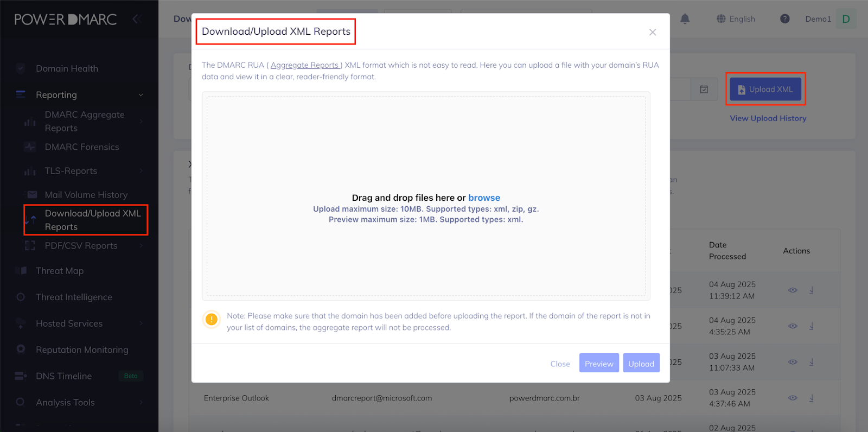The height and width of the screenshot is (432, 868).
Task: Click the Mail Volume History envelope icon
Action: tap(32, 194)
